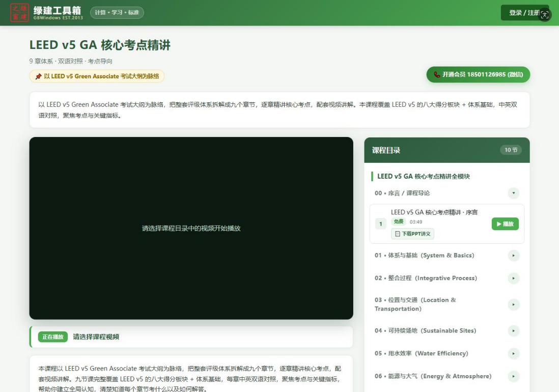The height and width of the screenshot is (392, 559).
Task: Select chapter 01 • 体系与基础 row text
Action: [x=424, y=256]
